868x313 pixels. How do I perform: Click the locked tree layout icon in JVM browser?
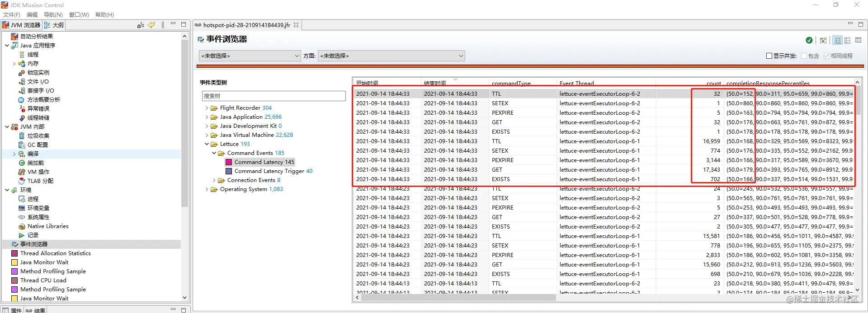coord(141,25)
